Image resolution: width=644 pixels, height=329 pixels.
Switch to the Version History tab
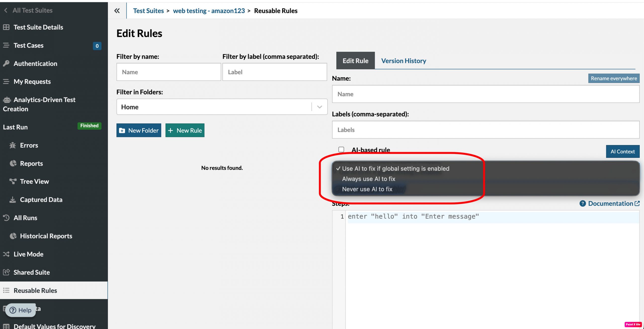coord(404,61)
